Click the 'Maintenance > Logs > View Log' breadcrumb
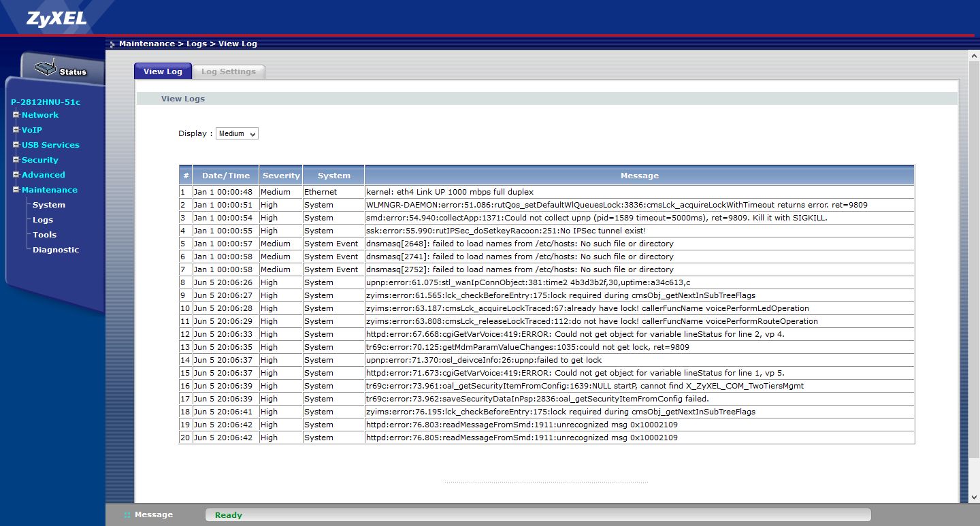 point(188,44)
